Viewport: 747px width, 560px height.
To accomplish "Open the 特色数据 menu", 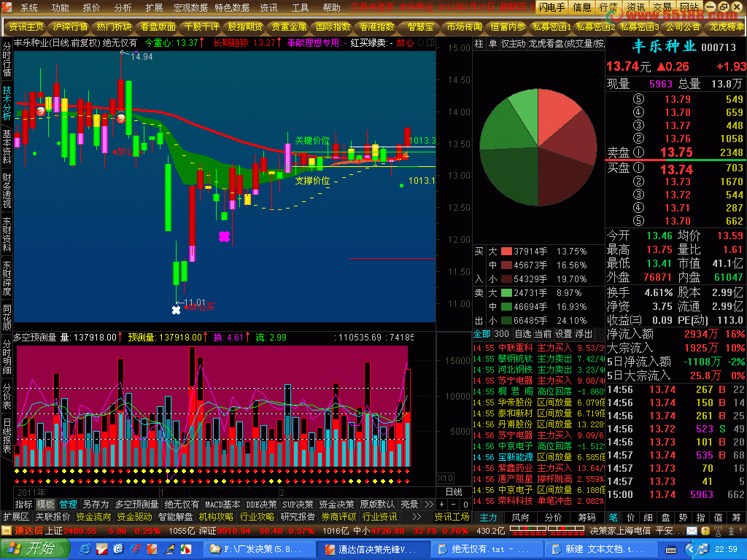I will (x=232, y=7).
